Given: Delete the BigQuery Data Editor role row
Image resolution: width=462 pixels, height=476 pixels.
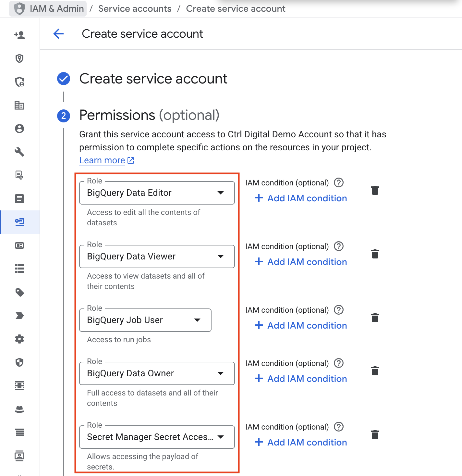Looking at the screenshot, I should (x=375, y=190).
